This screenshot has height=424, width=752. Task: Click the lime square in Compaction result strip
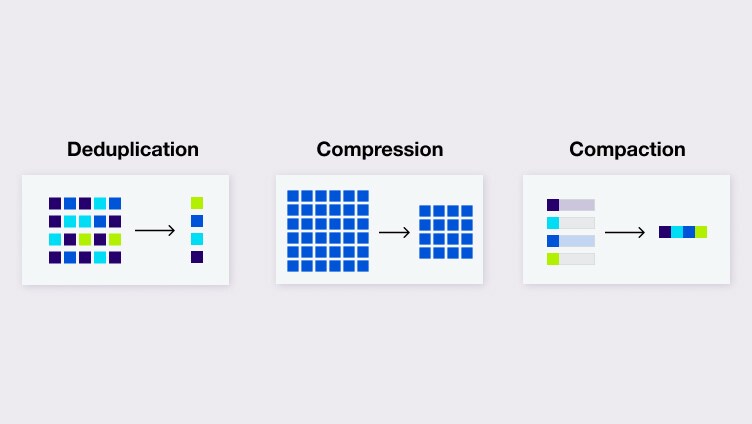701,232
